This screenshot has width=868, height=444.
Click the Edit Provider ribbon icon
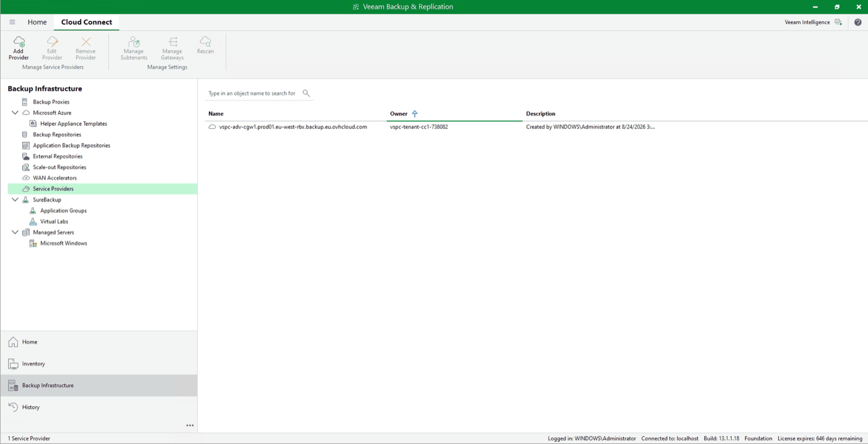click(x=52, y=42)
